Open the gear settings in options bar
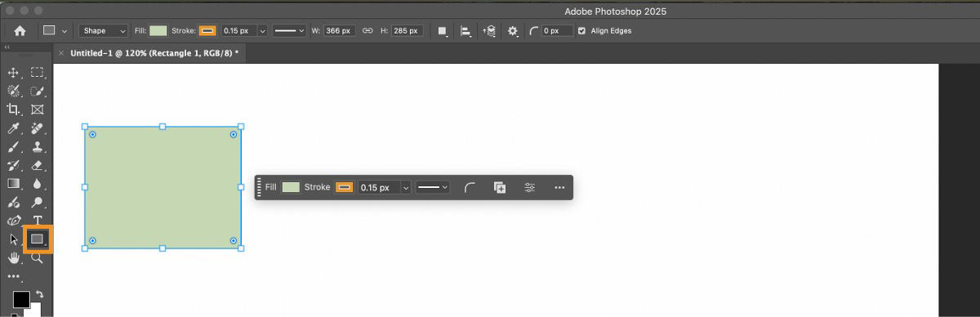 coord(513,31)
